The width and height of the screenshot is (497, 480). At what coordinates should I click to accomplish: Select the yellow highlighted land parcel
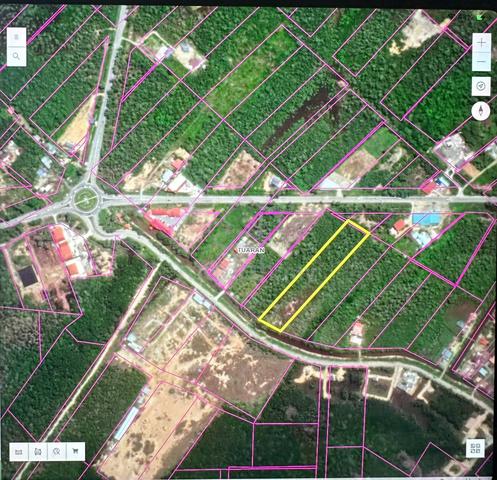(314, 276)
